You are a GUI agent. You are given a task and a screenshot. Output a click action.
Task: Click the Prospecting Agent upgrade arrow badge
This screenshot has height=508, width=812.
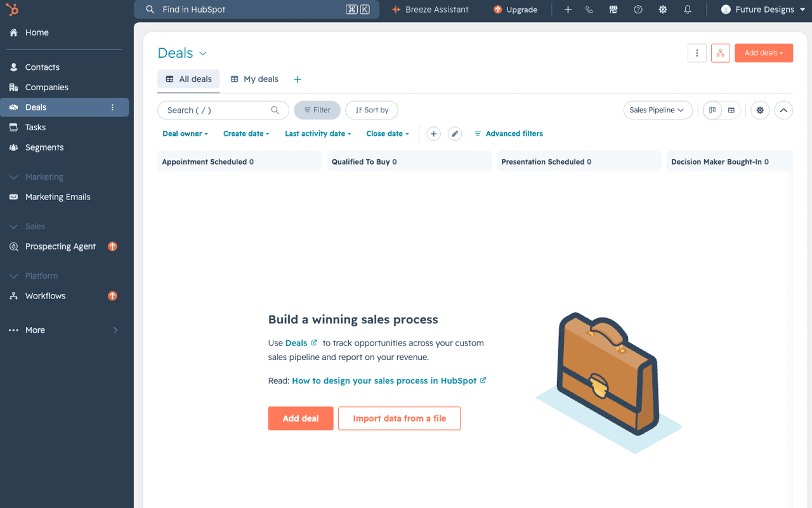click(x=112, y=246)
